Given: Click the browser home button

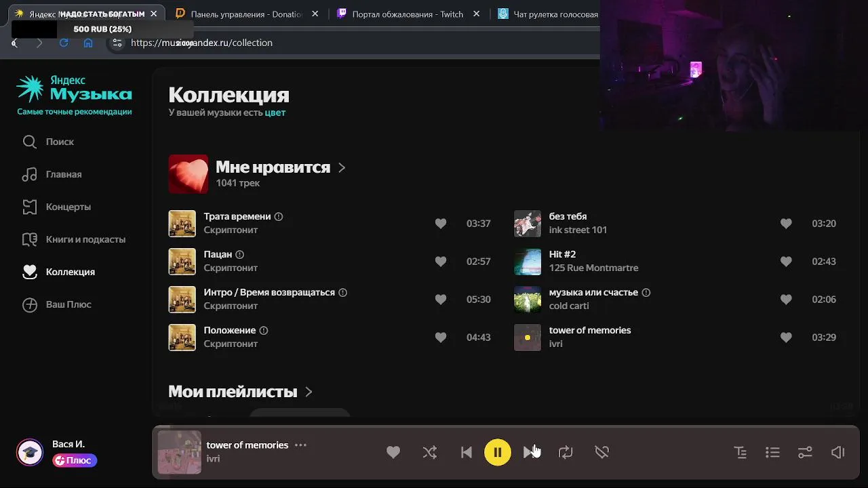Looking at the screenshot, I should [88, 43].
